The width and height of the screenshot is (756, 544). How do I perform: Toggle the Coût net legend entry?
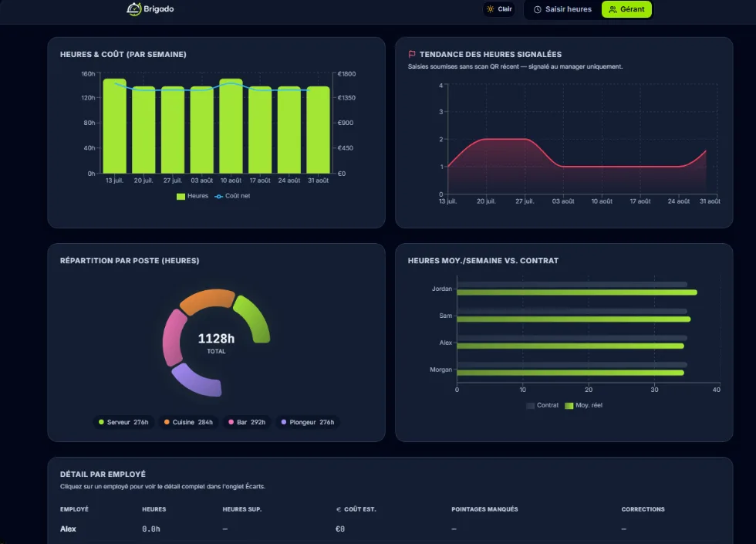232,196
